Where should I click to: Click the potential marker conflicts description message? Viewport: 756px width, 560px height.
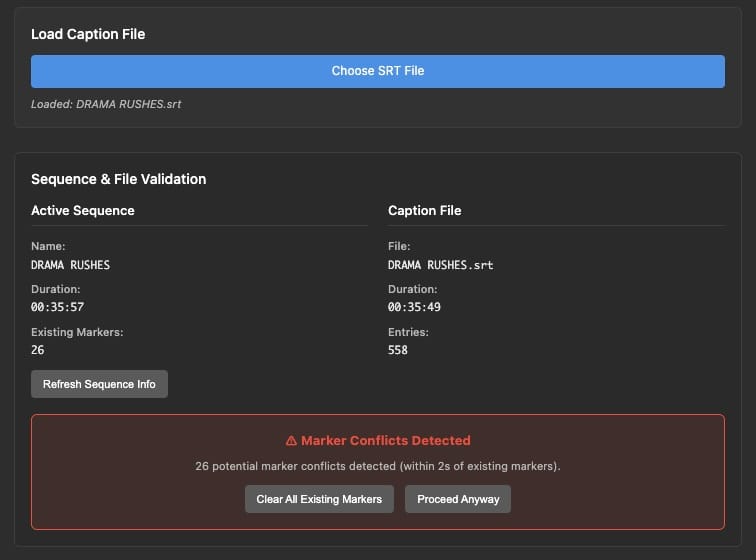(x=378, y=466)
